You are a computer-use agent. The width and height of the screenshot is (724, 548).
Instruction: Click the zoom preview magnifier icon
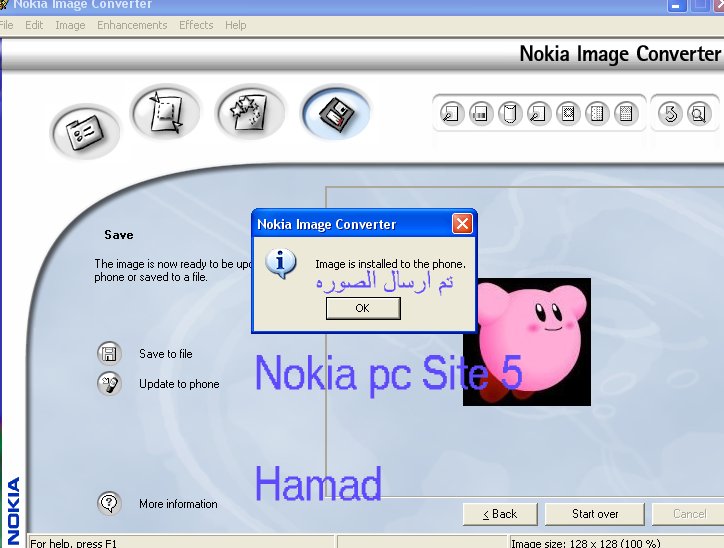699,113
